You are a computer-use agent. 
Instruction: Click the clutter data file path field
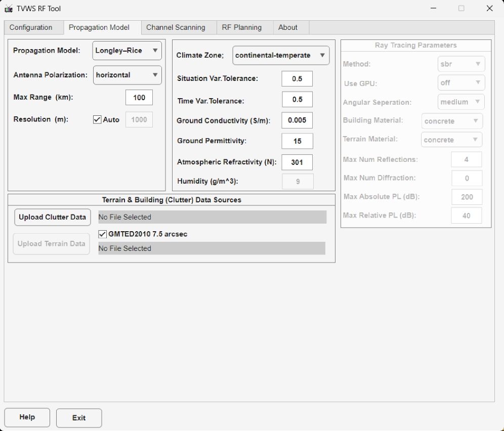(x=212, y=217)
